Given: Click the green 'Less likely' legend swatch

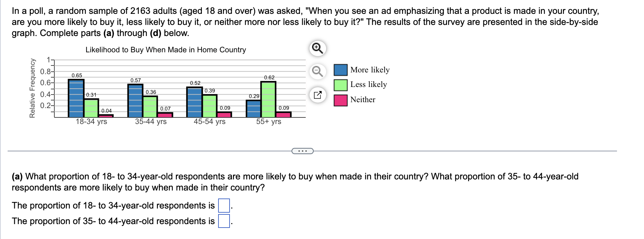Looking at the screenshot, I should tap(340, 85).
